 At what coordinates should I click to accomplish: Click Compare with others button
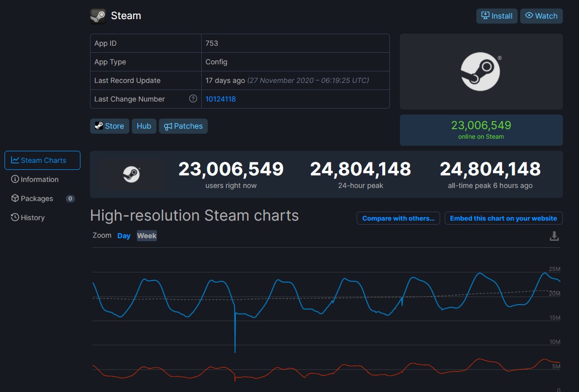398,218
